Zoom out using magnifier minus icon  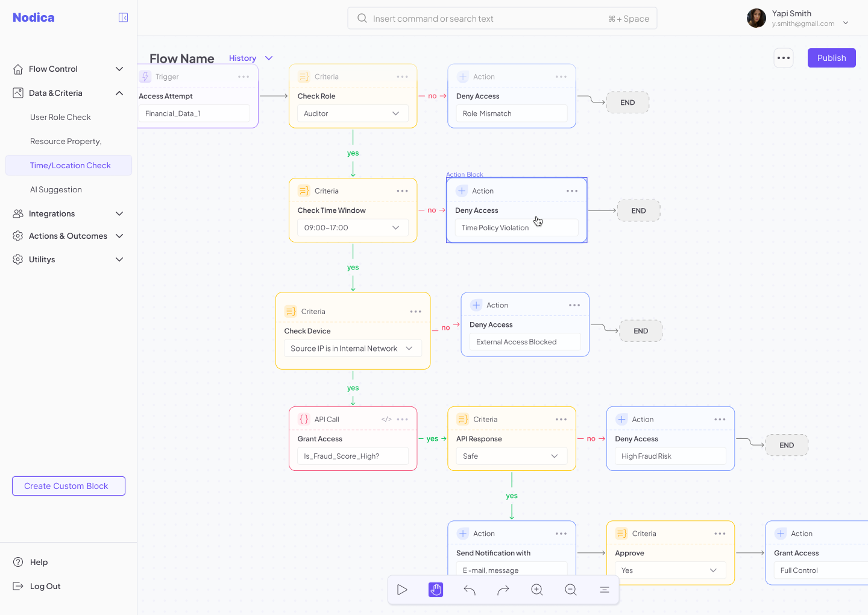(571, 590)
